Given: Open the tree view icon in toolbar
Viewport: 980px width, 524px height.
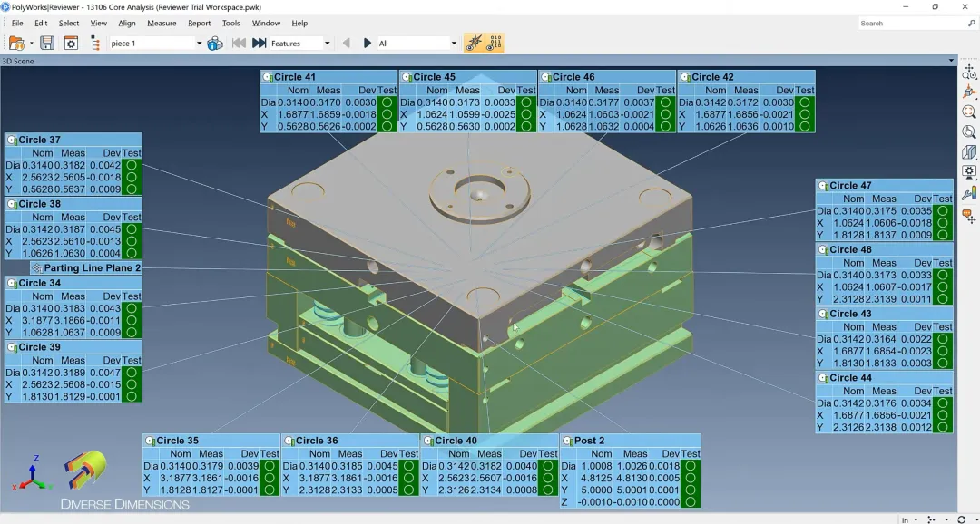Looking at the screenshot, I should click(95, 44).
